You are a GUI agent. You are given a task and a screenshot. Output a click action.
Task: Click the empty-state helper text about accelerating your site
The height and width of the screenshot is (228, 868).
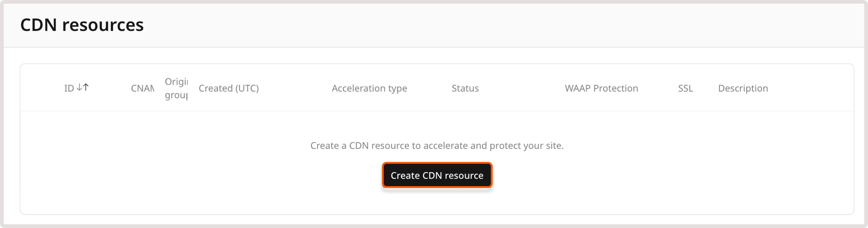point(437,145)
